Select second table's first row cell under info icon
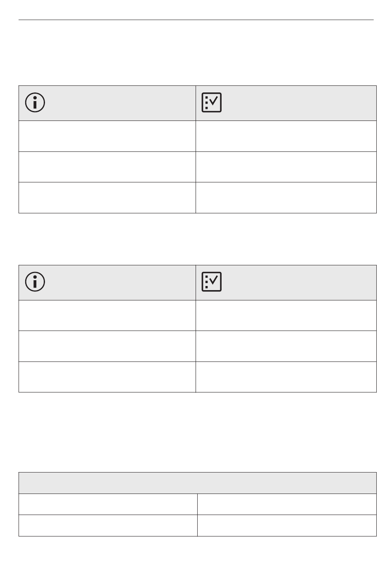Image resolution: width=392 pixels, height=567 pixels. [107, 315]
